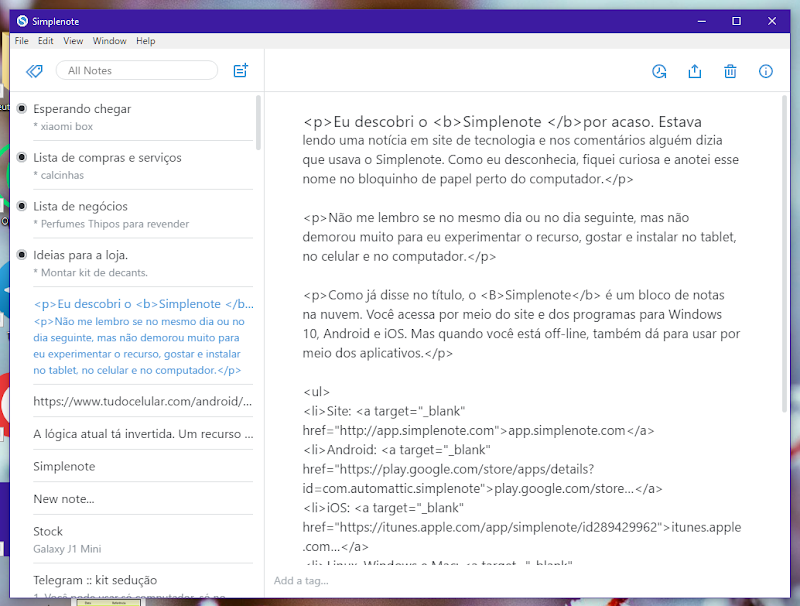Viewport: 800px width, 606px height.
Task: Open the File menu
Action: [21, 41]
